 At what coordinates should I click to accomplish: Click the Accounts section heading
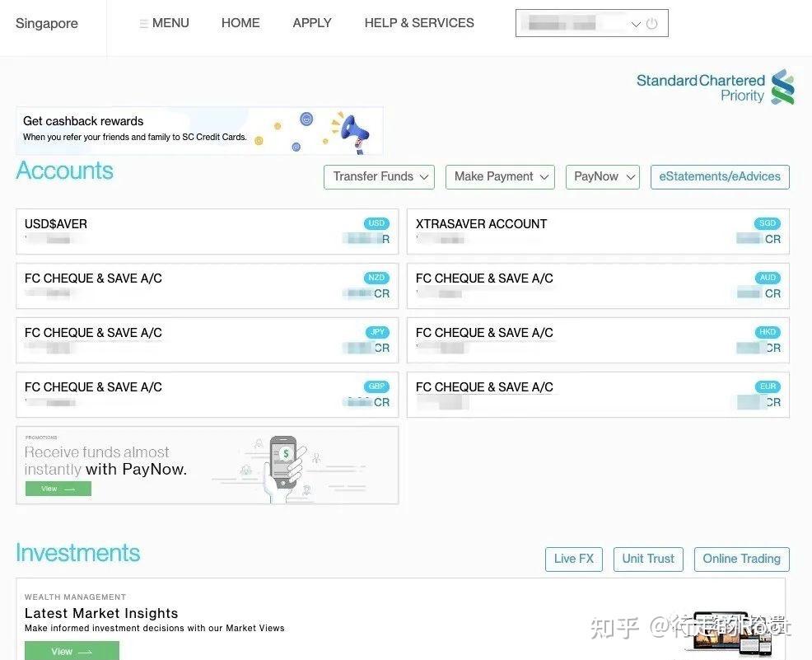65,171
